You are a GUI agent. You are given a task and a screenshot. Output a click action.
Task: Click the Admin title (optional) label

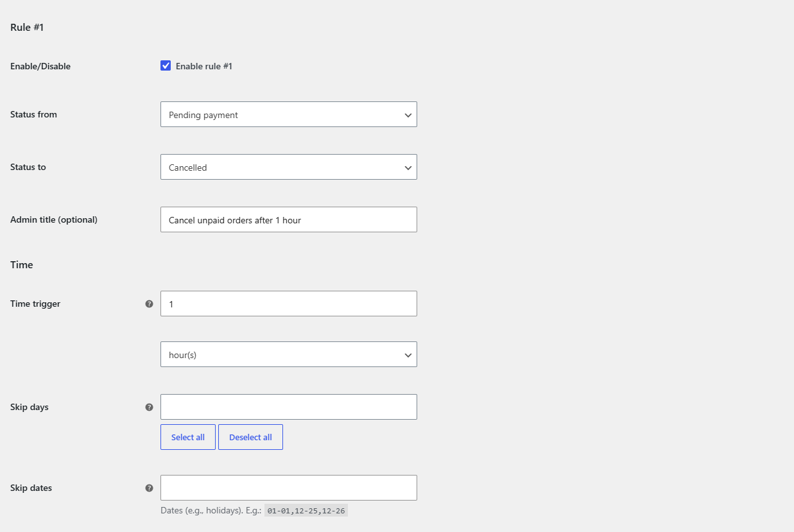pyautogui.click(x=54, y=219)
